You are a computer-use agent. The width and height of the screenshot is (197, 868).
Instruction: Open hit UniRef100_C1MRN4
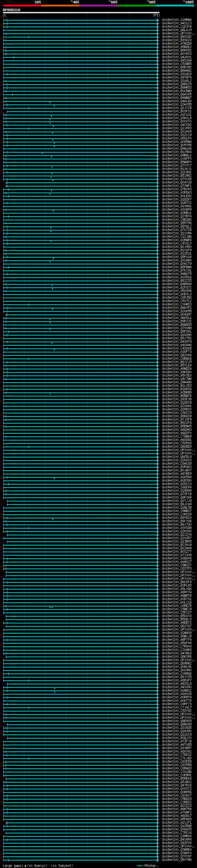tap(176, 20)
